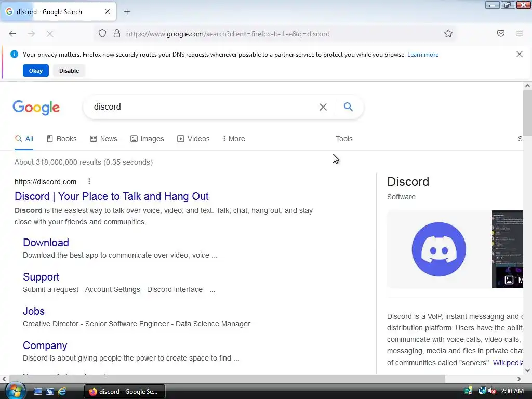
Task: Switch to the News tab
Action: [103, 139]
